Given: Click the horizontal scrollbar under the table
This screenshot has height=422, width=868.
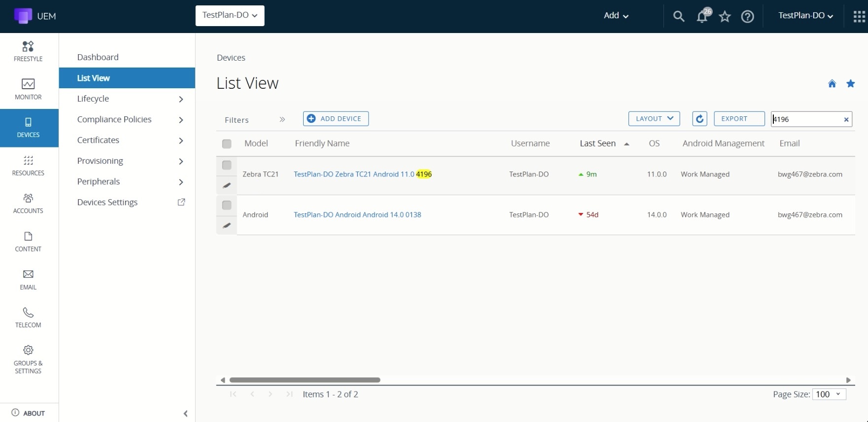Looking at the screenshot, I should 305,380.
